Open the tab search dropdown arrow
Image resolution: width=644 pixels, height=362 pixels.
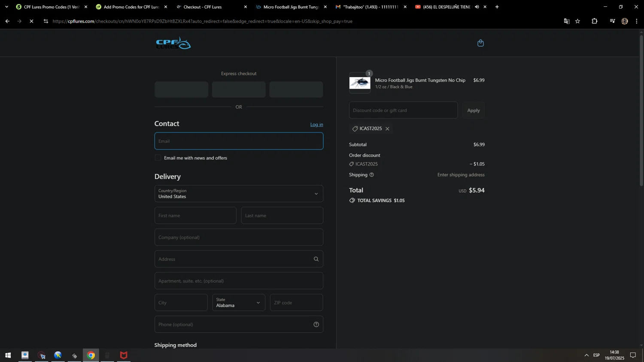6,7
